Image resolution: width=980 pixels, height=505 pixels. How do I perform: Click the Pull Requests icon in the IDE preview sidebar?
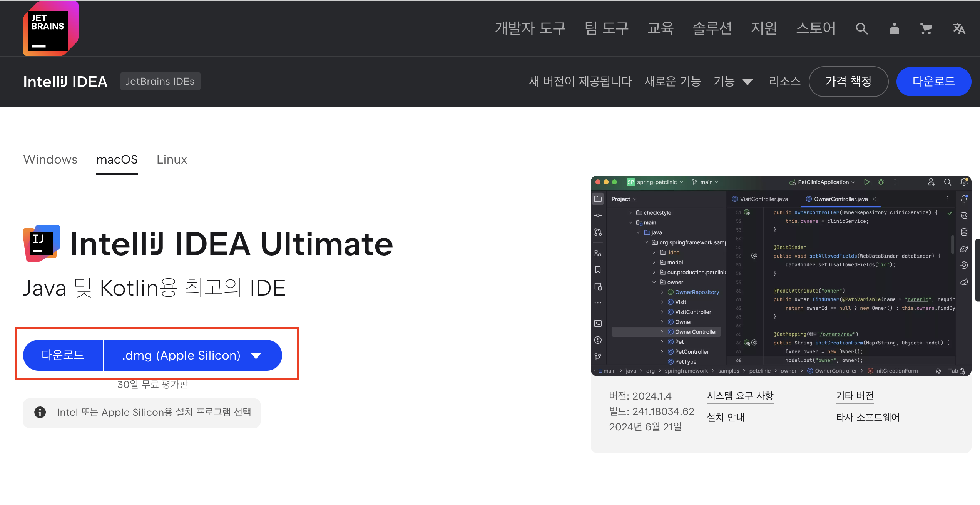coord(598,232)
